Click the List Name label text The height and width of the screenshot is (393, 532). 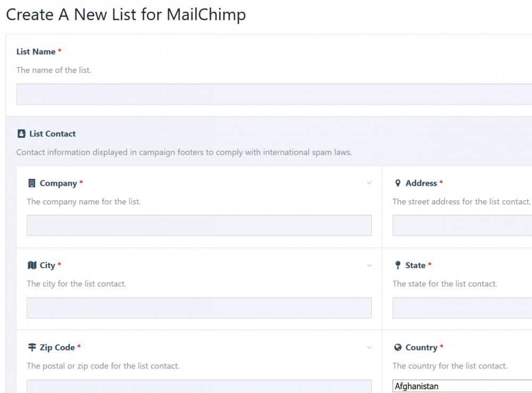click(x=36, y=52)
